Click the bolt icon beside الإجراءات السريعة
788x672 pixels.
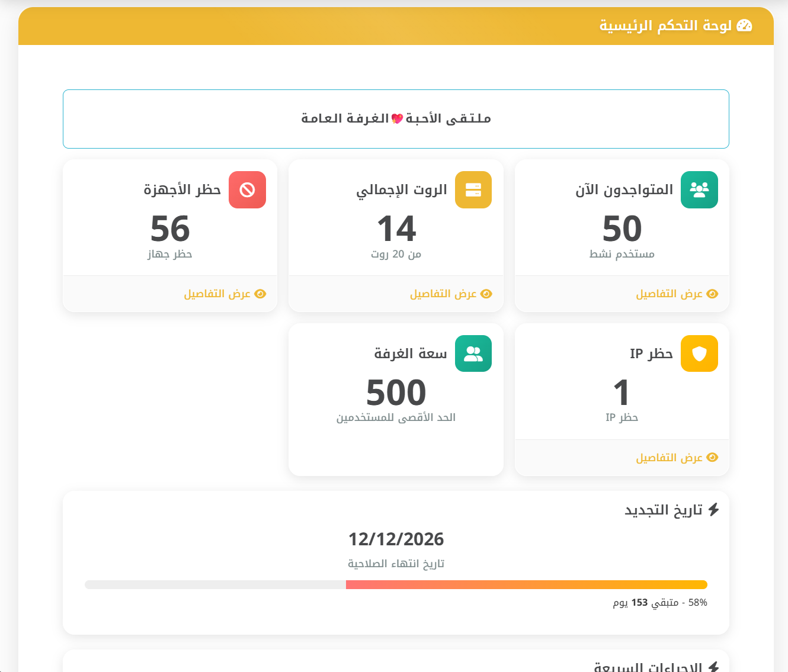coord(713,667)
